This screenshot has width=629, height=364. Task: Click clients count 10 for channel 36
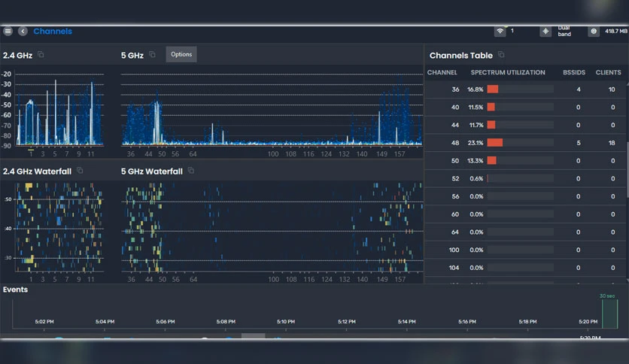click(612, 89)
